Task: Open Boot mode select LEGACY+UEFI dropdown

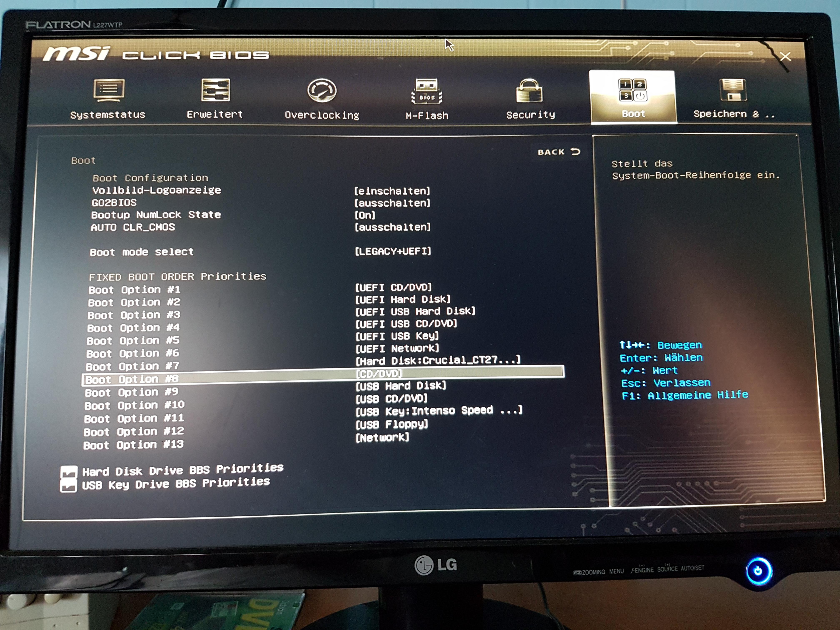Action: click(393, 251)
